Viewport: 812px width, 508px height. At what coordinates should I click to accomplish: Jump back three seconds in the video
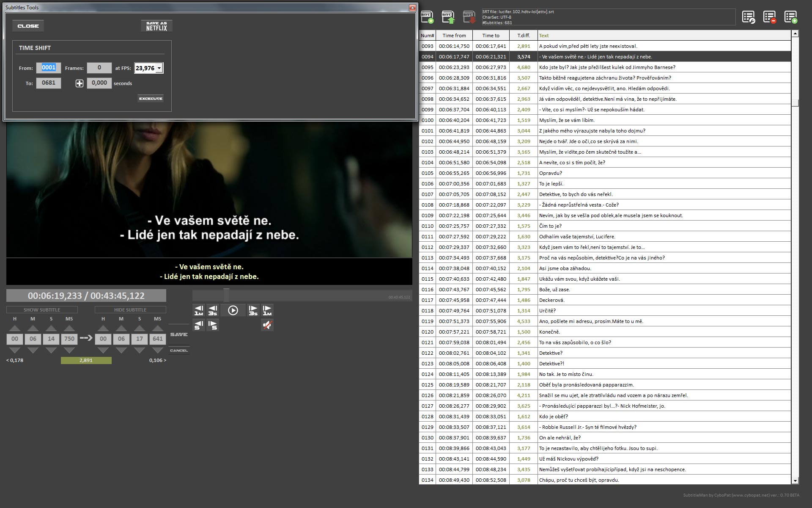213,310
